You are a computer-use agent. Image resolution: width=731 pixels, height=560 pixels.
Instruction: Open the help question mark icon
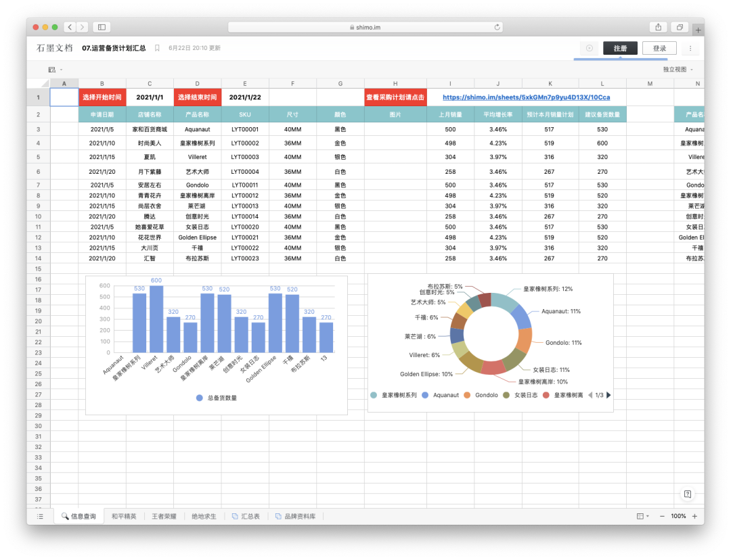point(687,494)
